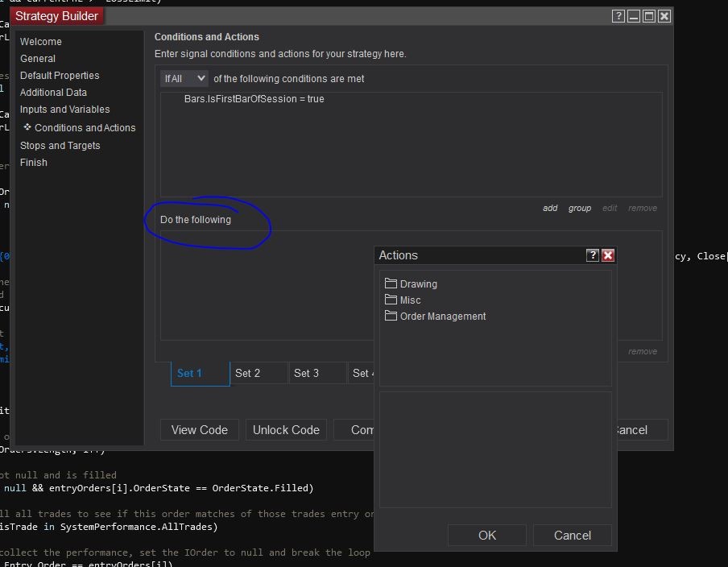This screenshot has width=728, height=567.
Task: Open the Misc folder in Actions
Action: 410,300
